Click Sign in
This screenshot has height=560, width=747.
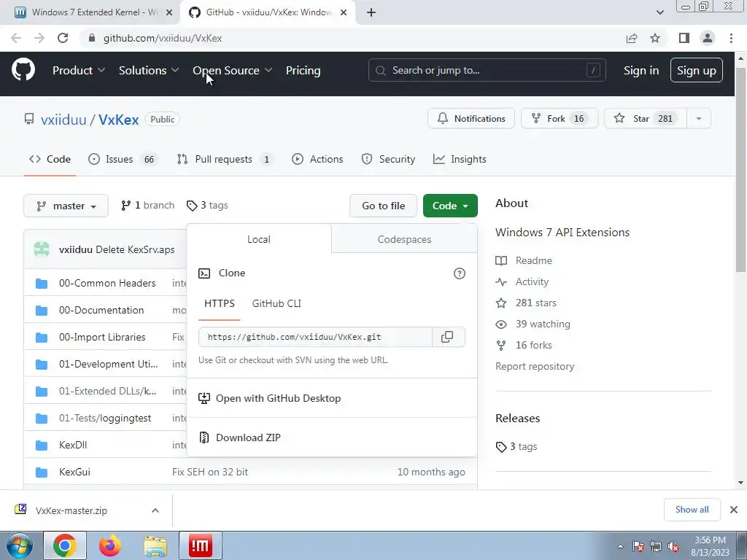[641, 71]
